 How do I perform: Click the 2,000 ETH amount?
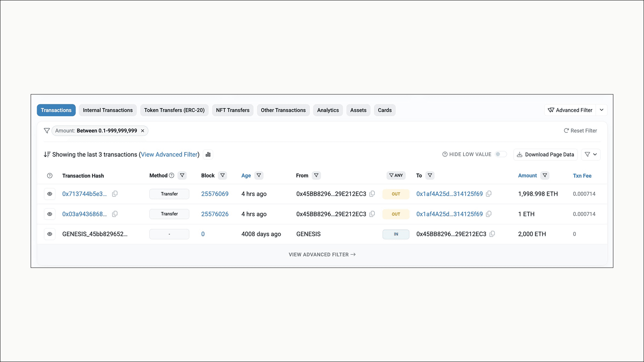[x=532, y=234]
